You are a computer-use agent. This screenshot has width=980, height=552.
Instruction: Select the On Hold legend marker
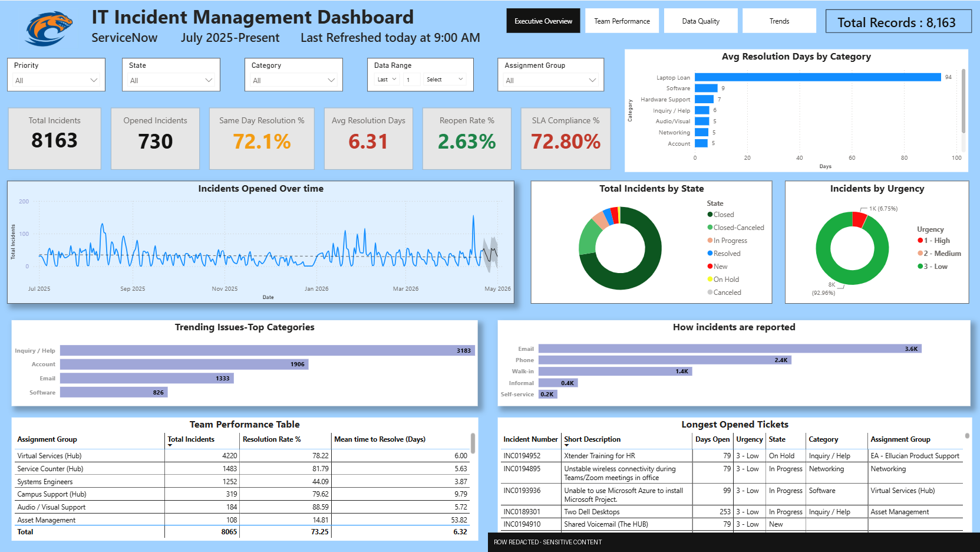710,280
